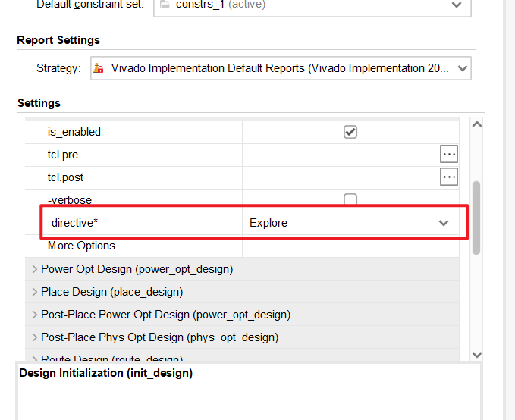Click the settings vertical scrollbar thumb
The width and height of the screenshot is (515, 420).
point(476,218)
